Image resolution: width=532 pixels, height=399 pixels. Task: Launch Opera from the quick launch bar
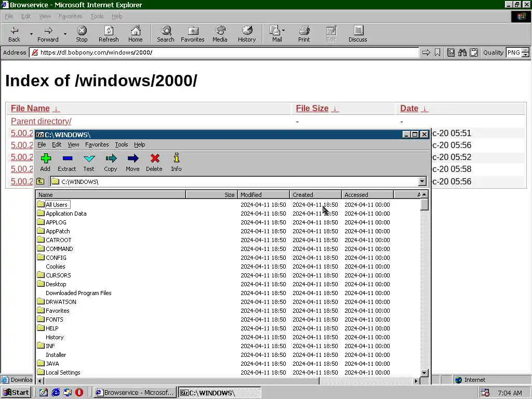tap(79, 393)
